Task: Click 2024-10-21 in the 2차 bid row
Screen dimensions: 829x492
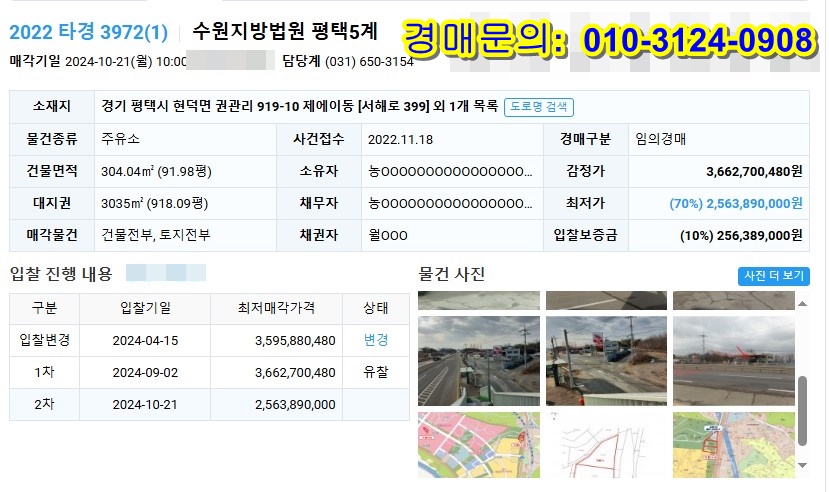Action: (x=145, y=405)
